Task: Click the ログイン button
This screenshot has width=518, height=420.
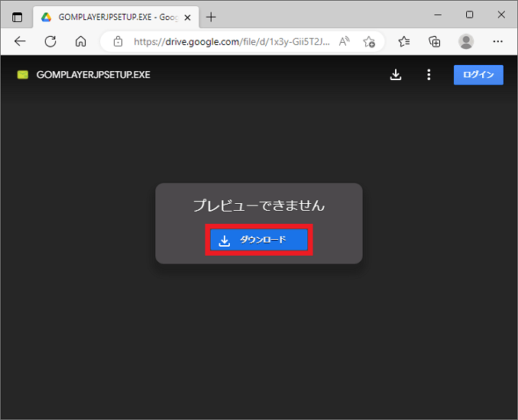Action: tap(478, 75)
